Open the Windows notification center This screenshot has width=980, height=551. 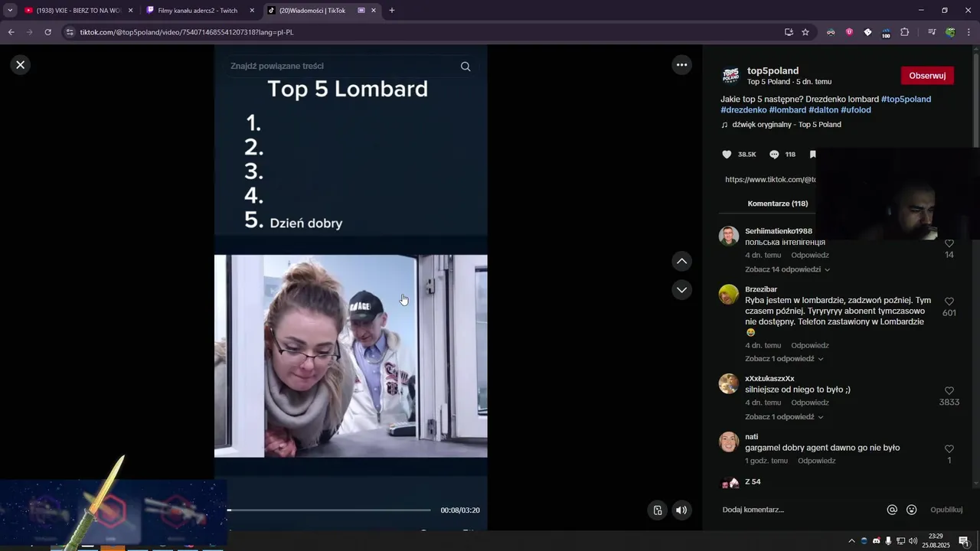[x=964, y=541]
